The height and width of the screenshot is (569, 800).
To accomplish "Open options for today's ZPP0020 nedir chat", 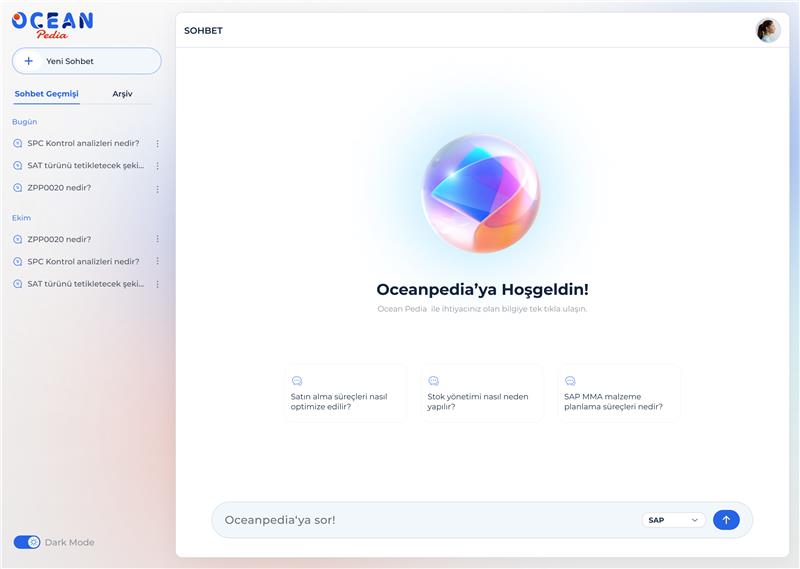I will (158, 189).
